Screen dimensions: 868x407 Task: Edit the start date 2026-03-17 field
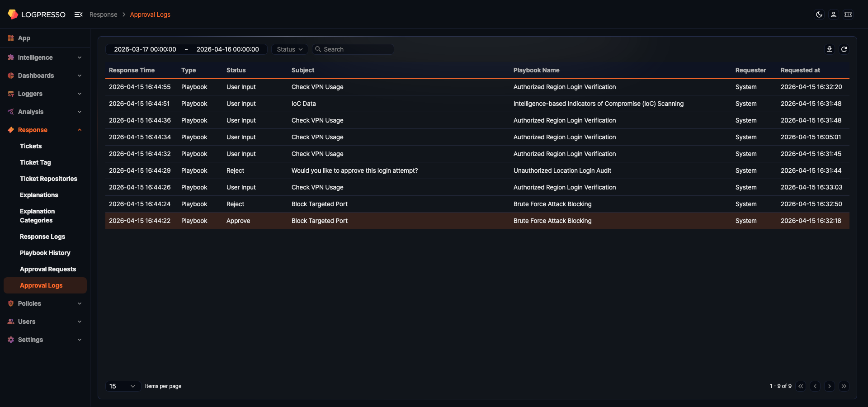(x=145, y=49)
